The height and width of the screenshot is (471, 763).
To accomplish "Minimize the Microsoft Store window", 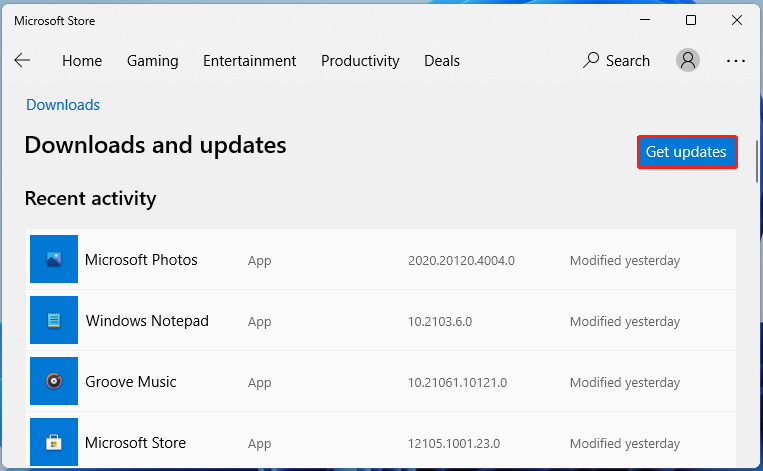I will click(x=645, y=20).
